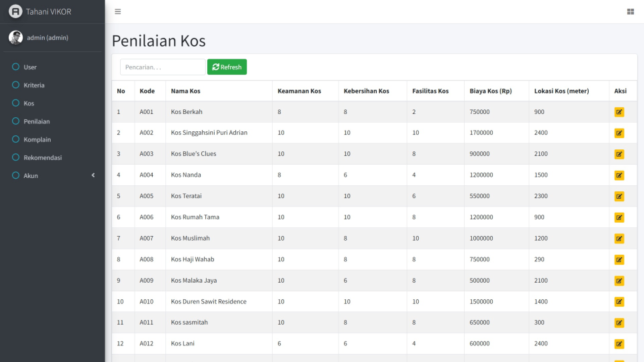Open the User menu item
The image size is (644, 362).
pyautogui.click(x=30, y=67)
